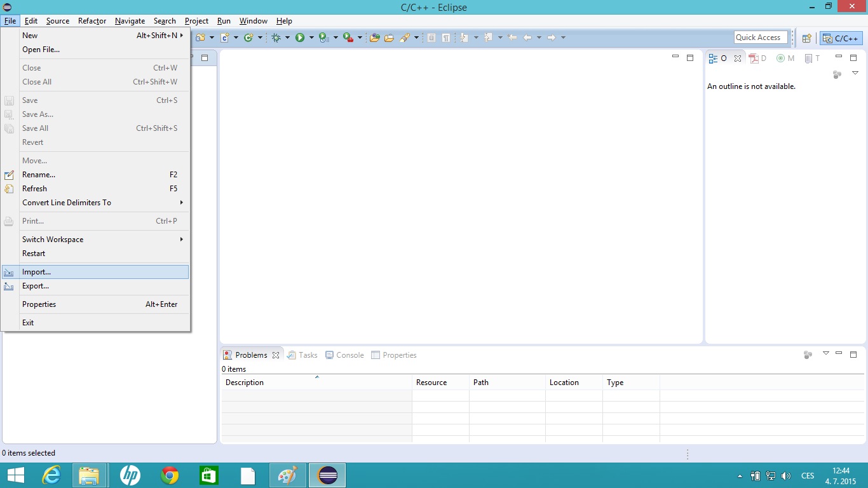Viewport: 868px width, 488px height.
Task: Open Google Chrome from the taskbar
Action: pyautogui.click(x=170, y=475)
